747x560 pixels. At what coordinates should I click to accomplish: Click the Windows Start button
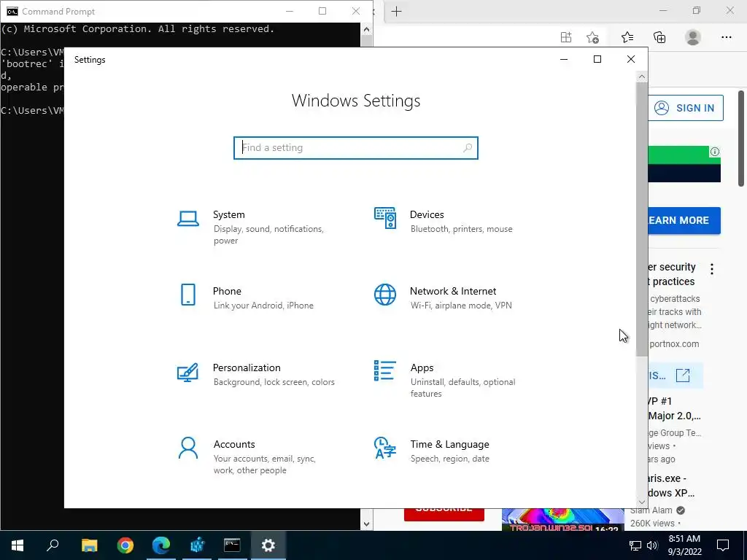(x=18, y=545)
